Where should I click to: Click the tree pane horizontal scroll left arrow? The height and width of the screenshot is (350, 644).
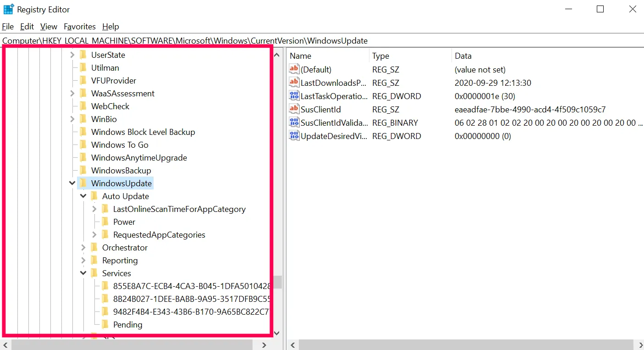5,345
